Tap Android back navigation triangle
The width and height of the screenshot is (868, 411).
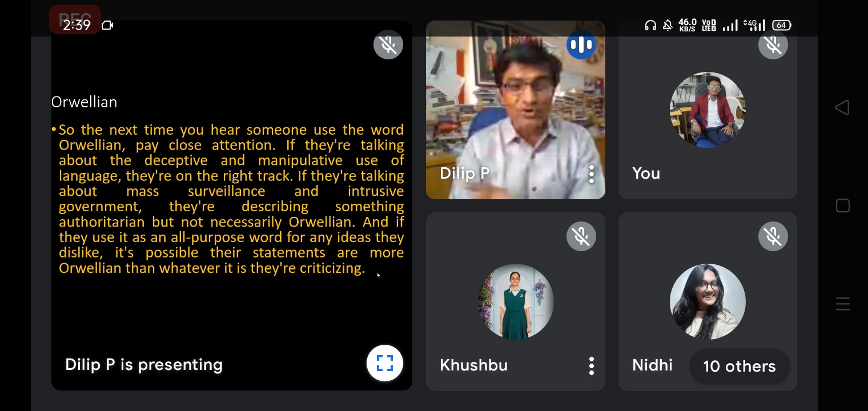point(842,107)
